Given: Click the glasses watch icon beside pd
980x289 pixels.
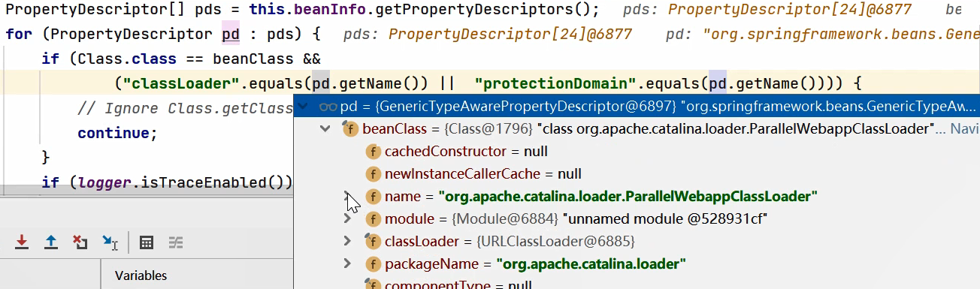Looking at the screenshot, I should 328,106.
